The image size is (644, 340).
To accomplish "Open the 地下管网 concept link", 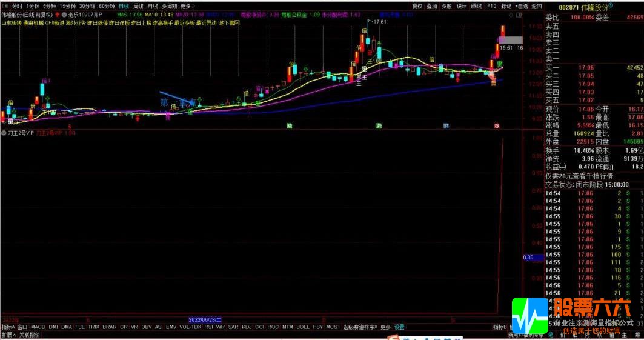I will pyautogui.click(x=229, y=23).
